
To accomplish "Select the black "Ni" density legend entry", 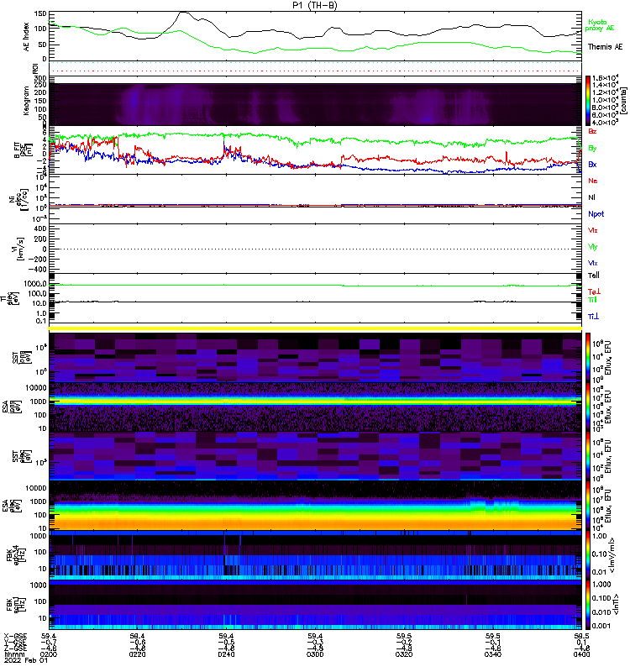I will [591, 197].
